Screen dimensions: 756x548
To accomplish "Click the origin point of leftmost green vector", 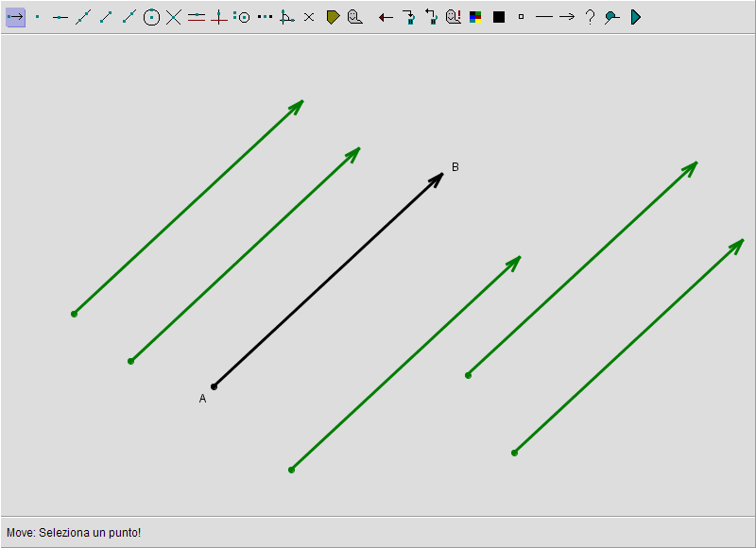I will click(x=75, y=315).
